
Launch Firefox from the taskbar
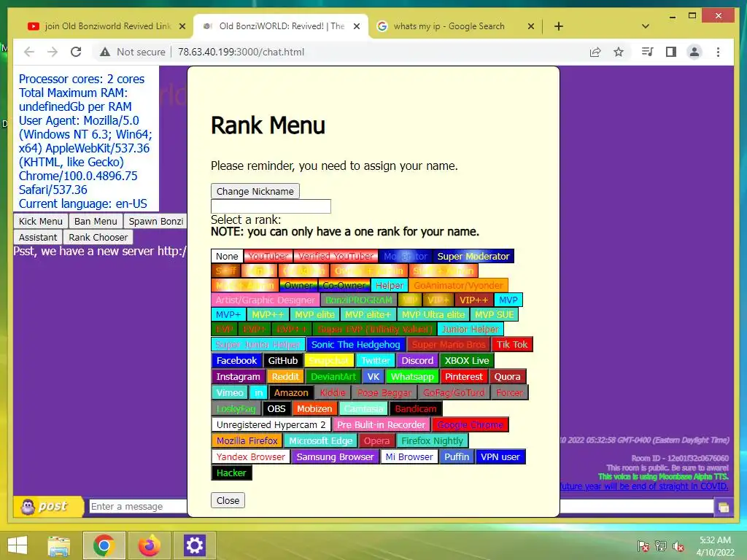[149, 545]
